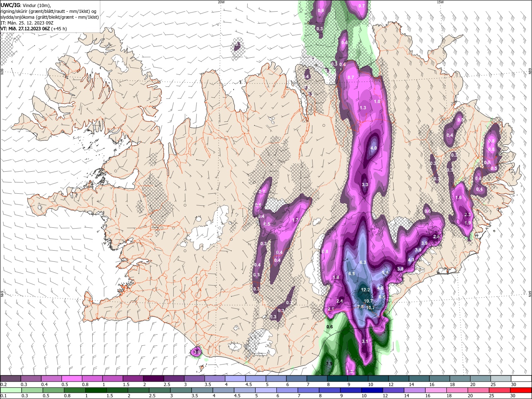Click the 'IT: Mán. 25. 12. 2023 09Z' line

coord(27,23)
